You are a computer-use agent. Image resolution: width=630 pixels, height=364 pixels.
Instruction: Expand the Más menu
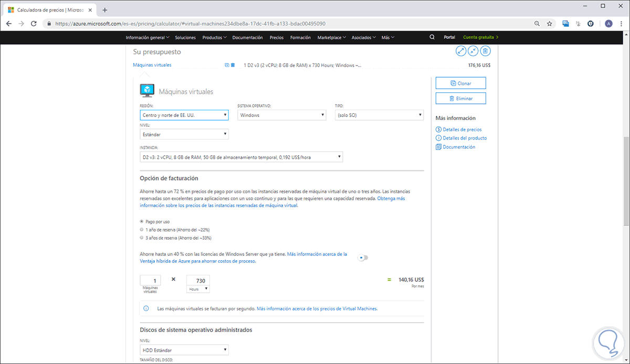pyautogui.click(x=388, y=37)
